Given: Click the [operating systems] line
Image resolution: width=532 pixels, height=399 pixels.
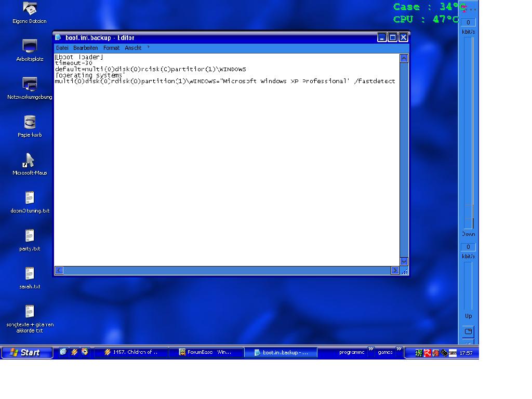Looking at the screenshot, I should click(90, 75).
